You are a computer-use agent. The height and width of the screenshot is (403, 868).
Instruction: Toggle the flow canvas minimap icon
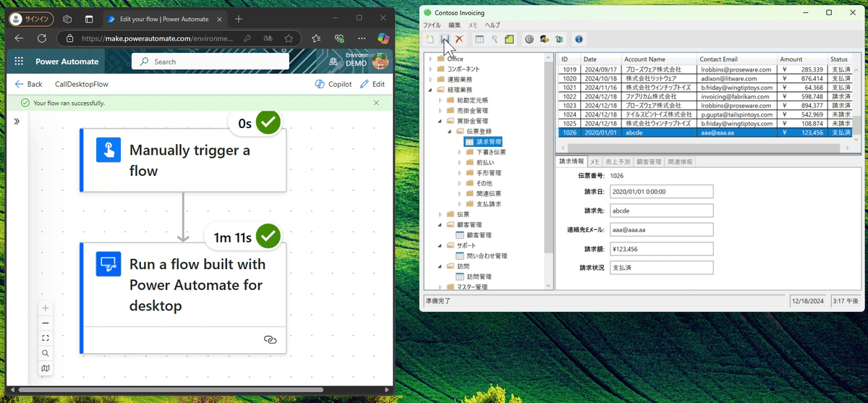46,368
